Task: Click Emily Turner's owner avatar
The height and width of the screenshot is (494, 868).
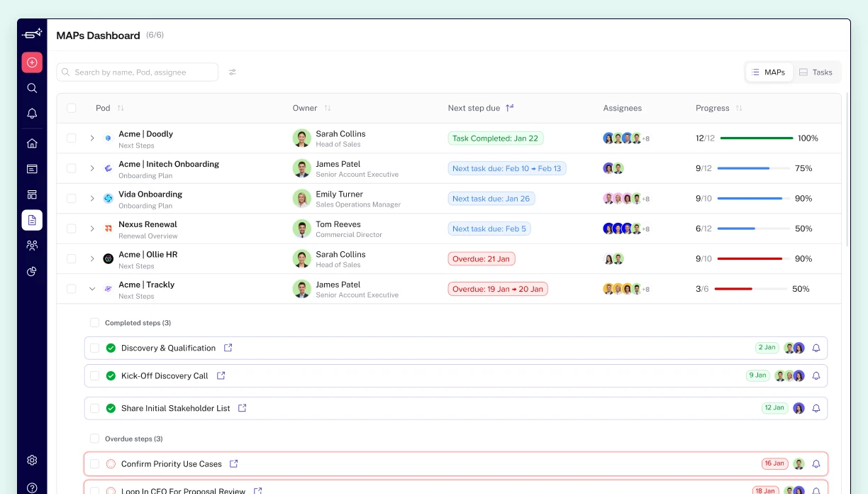Action: pyautogui.click(x=302, y=199)
